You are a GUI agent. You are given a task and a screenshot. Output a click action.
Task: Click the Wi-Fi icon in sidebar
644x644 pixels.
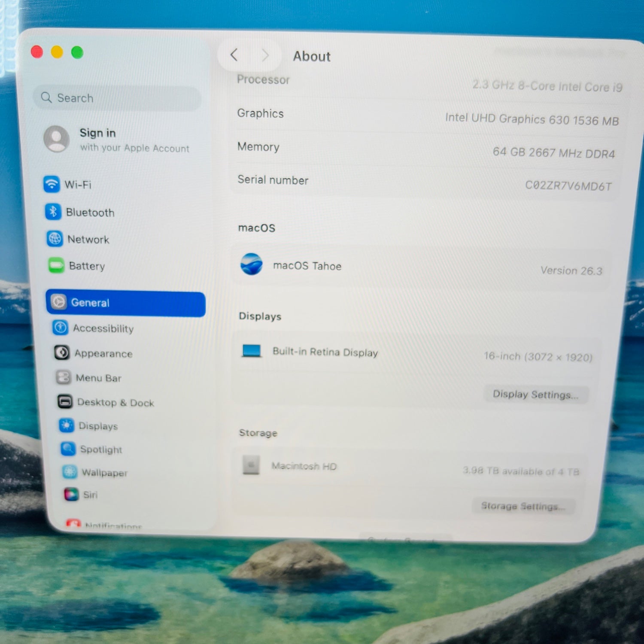click(52, 184)
